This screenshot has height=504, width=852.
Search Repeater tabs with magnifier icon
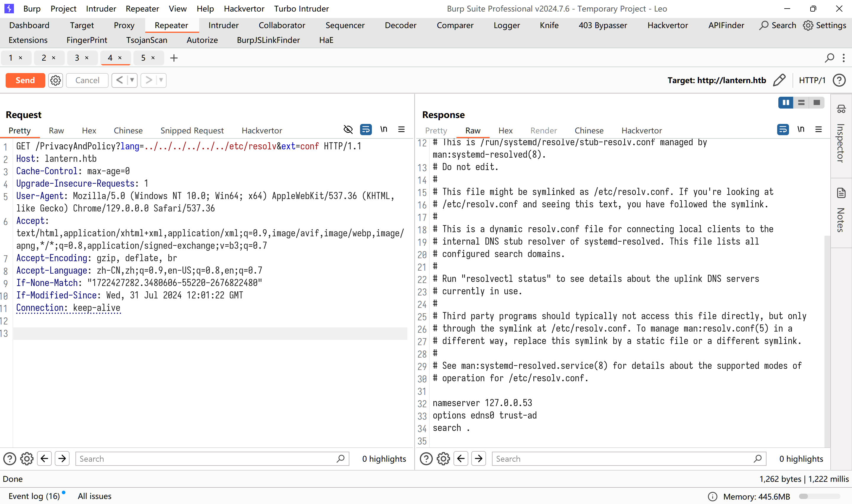829,58
